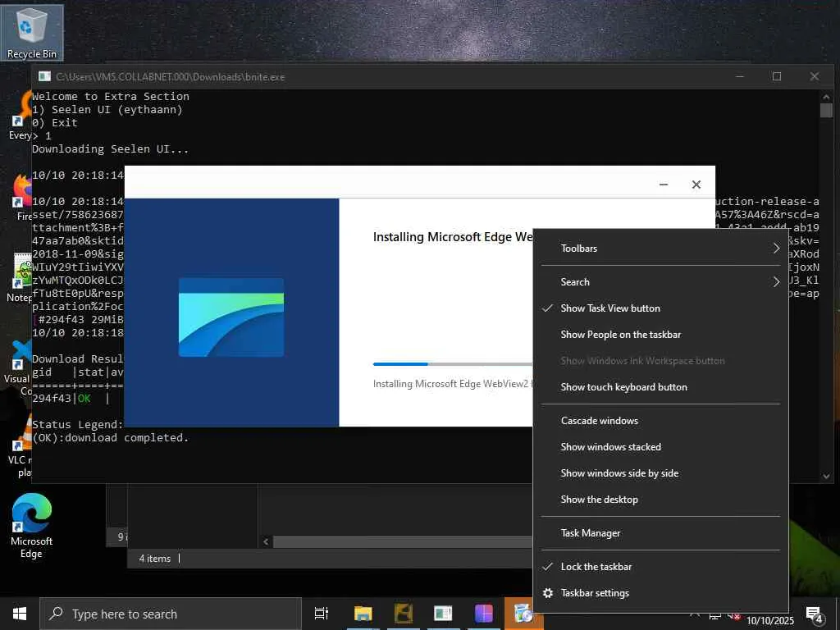Minimize the WebView2 installer dialog
Image resolution: width=840 pixels, height=630 pixels.
[x=663, y=185]
